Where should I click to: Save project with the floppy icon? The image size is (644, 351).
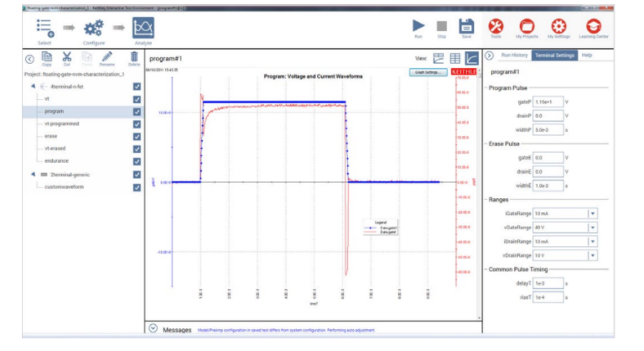click(466, 26)
